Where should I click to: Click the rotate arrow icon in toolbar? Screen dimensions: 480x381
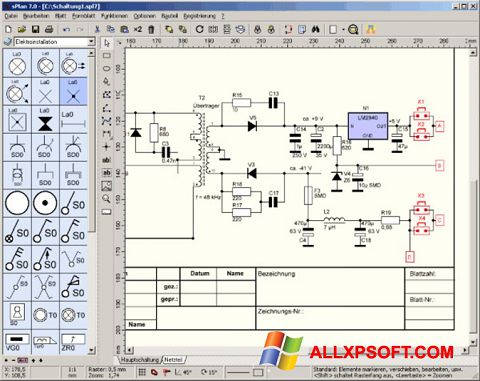(x=199, y=29)
